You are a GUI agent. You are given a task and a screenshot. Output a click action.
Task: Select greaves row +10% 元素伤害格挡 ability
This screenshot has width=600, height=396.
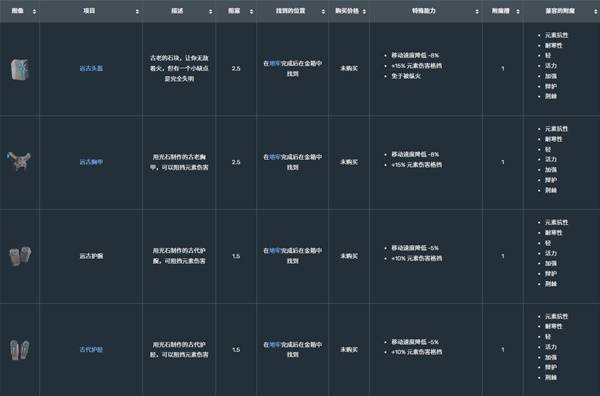click(x=416, y=352)
